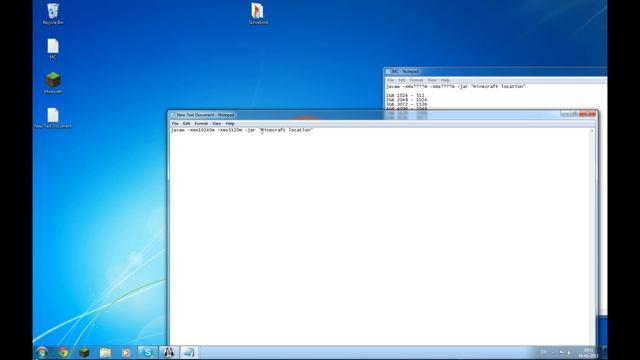
Task: Click "-Xms5120m" in front Notepad
Action: click(x=229, y=130)
